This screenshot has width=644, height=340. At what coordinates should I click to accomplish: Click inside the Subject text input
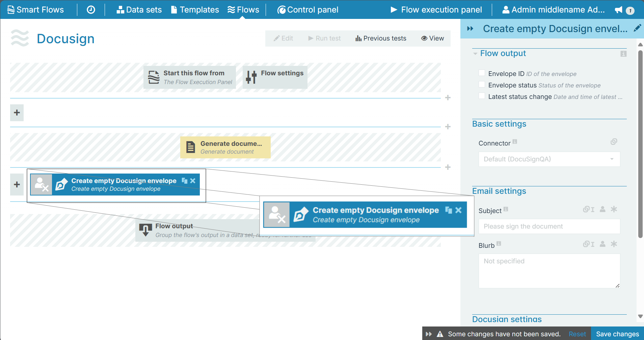[549, 226]
